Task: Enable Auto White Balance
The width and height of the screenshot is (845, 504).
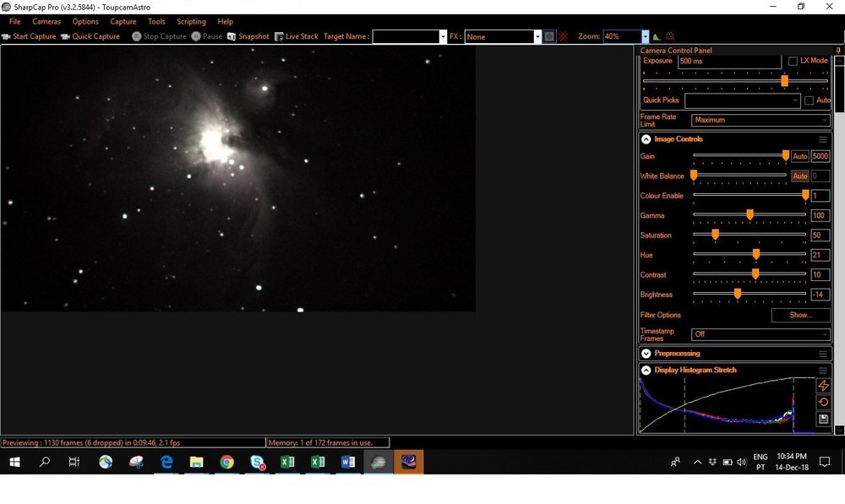Action: 799,176
